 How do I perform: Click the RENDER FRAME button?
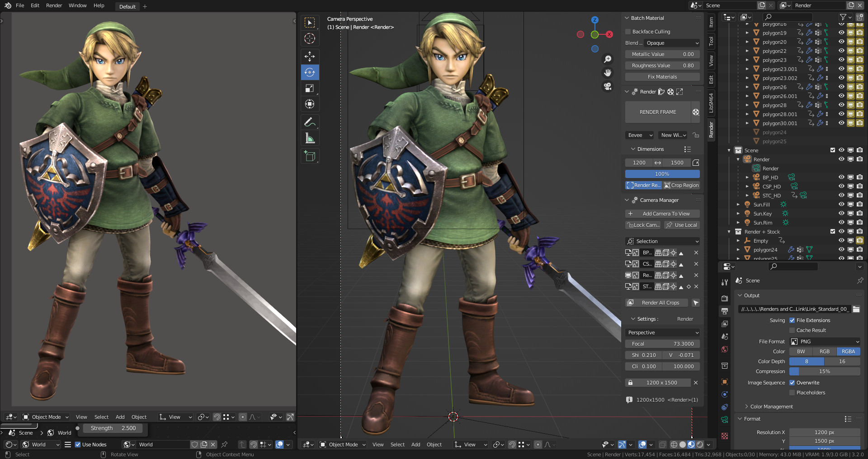click(657, 112)
